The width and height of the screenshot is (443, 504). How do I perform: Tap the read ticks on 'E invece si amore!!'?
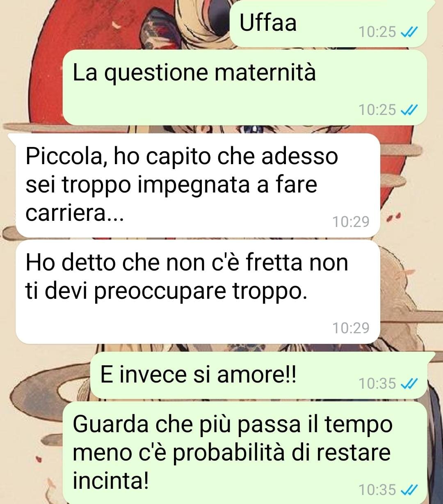coord(409,383)
